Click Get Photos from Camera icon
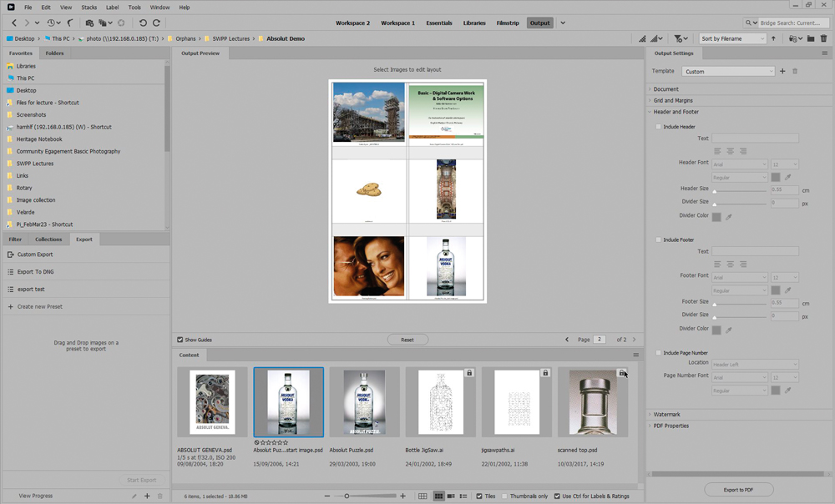 click(x=89, y=23)
